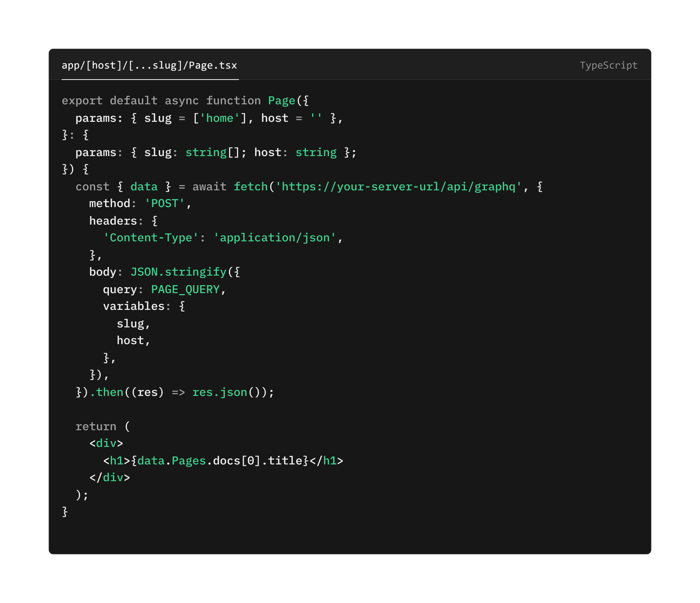Click the await keyword before fetch

click(209, 186)
